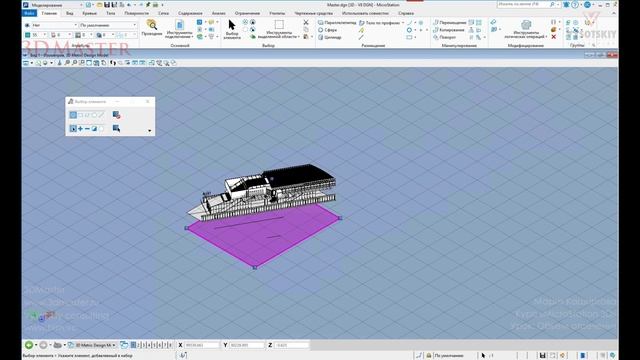This screenshot has height=360, width=640.
Task: Open the line weight dropdown in Атрибуты
Action: click(84, 36)
